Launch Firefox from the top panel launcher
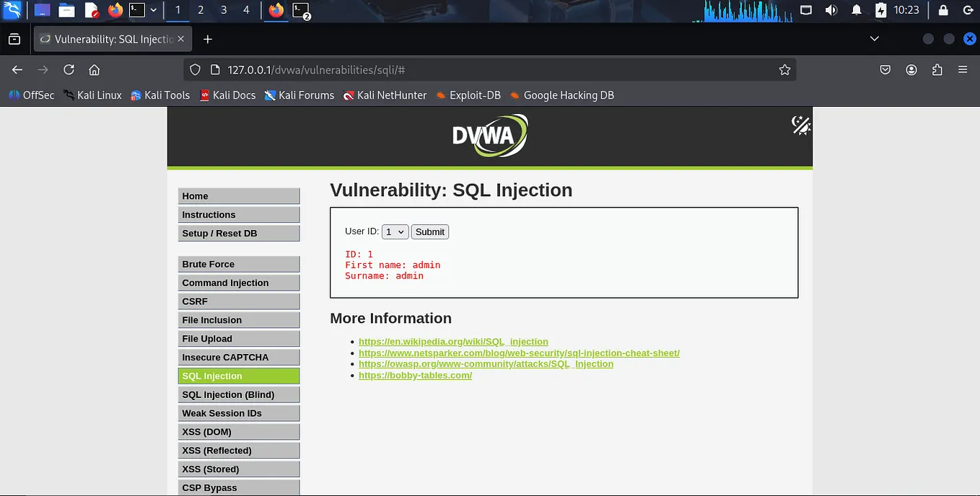The width and height of the screenshot is (980, 496). click(x=115, y=10)
